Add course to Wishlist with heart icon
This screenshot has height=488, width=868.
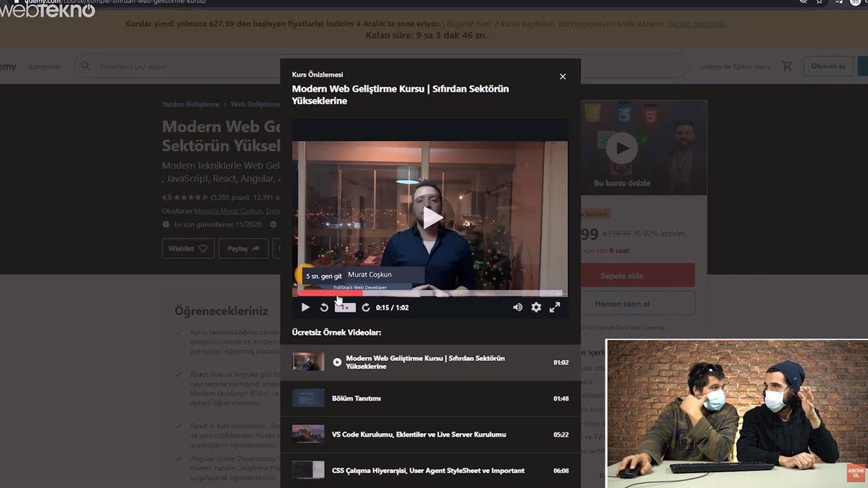[x=187, y=249]
